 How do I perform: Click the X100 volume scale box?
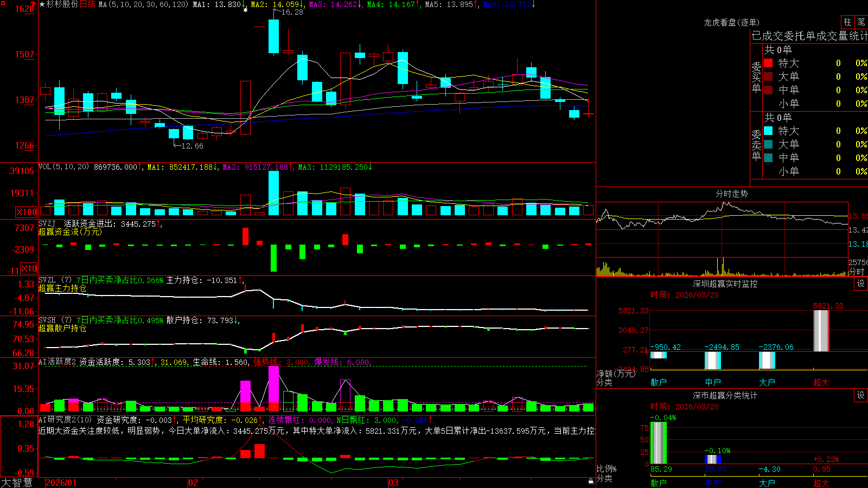click(27, 212)
